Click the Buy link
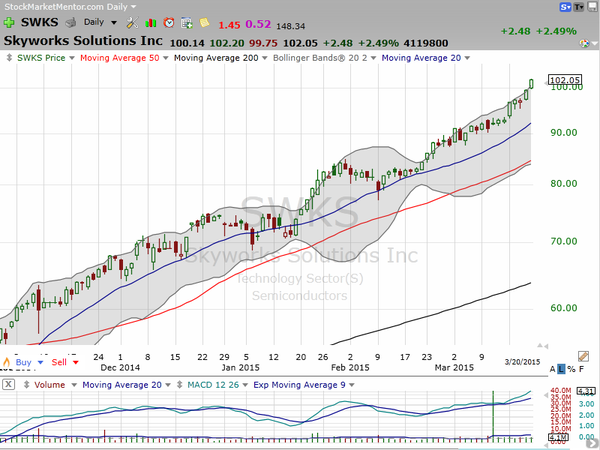Image resolution: width=600 pixels, height=450 pixels. 23,362
